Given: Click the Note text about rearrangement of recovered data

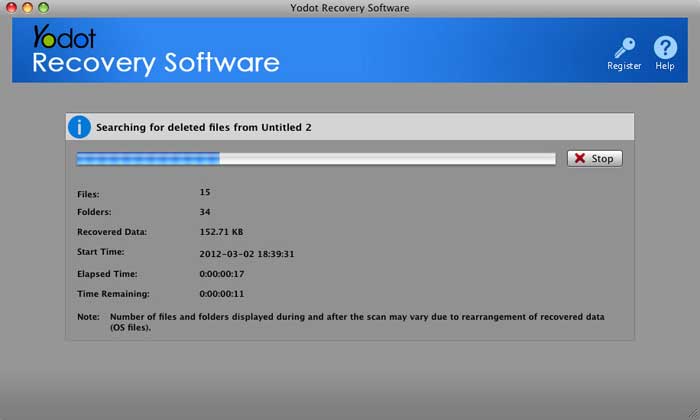Looking at the screenshot, I should (357, 322).
